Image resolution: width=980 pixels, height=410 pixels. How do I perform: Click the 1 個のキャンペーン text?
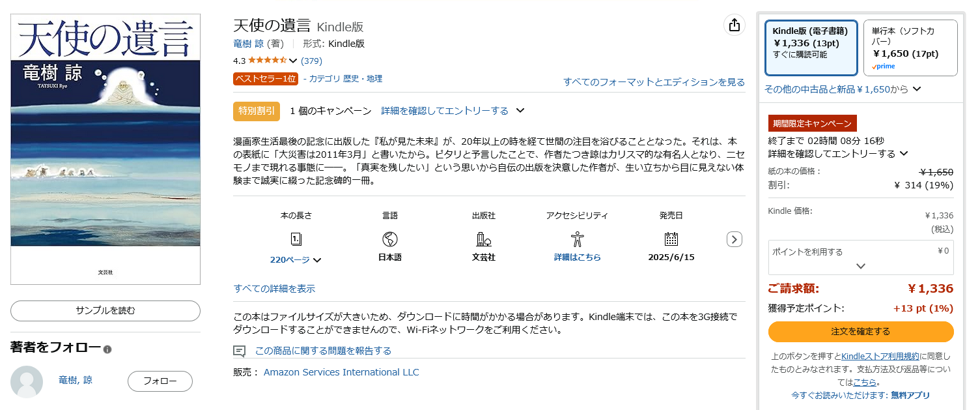coord(331,111)
